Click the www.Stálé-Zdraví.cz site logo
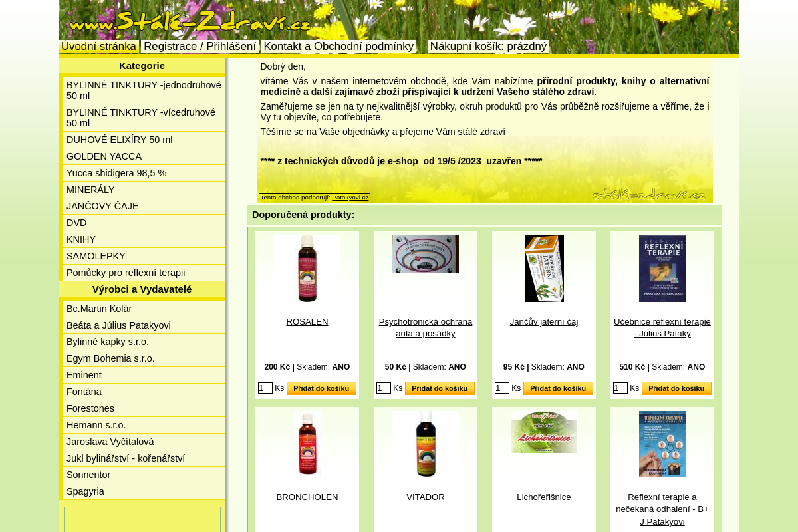The width and height of the screenshot is (798, 532). [x=190, y=21]
